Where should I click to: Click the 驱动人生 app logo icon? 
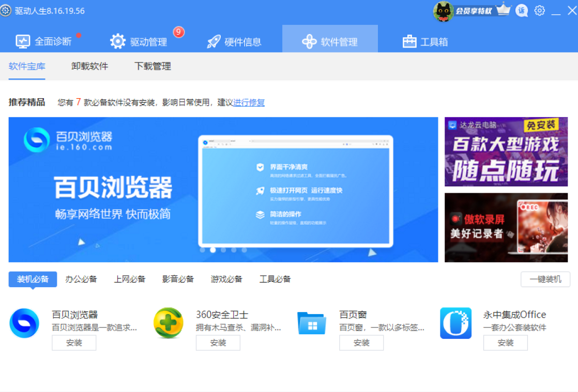(x=6, y=10)
